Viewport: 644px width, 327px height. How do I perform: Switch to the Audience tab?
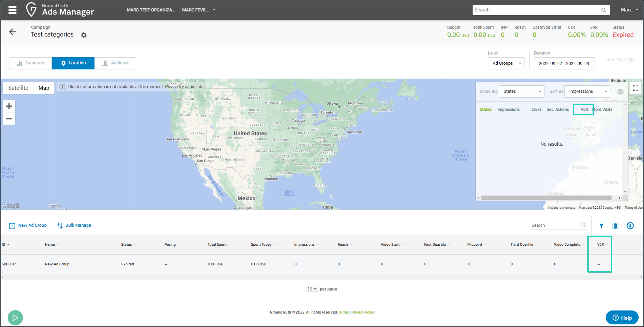tap(116, 63)
